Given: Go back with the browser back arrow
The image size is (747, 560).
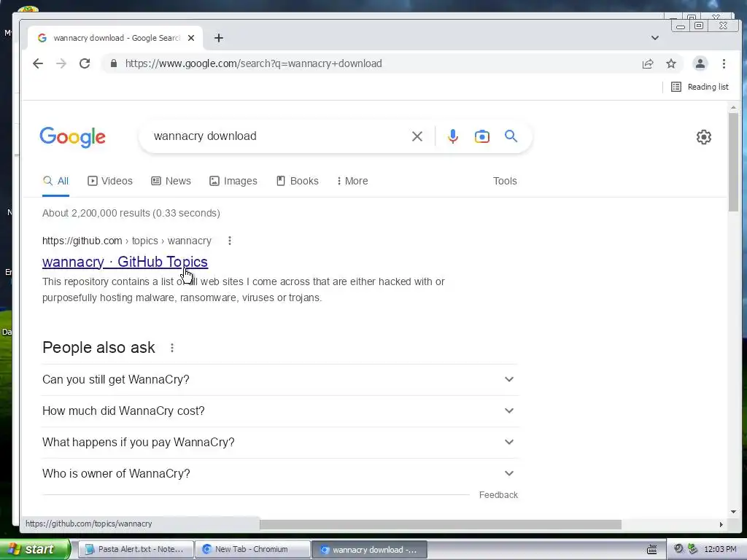Looking at the screenshot, I should 38,63.
